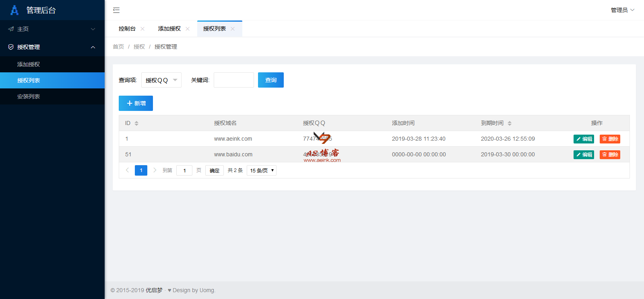
Task: Click the 授权域名 column header
Action: point(225,123)
